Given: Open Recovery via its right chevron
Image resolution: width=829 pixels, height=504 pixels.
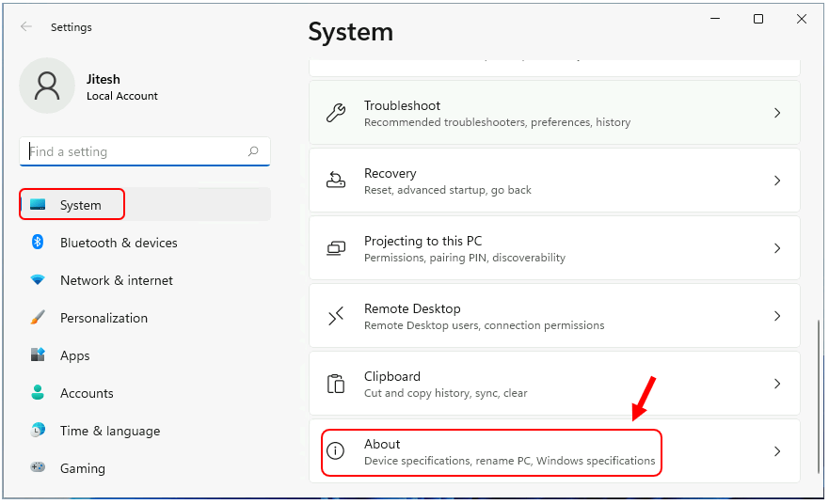Looking at the screenshot, I should tap(777, 181).
